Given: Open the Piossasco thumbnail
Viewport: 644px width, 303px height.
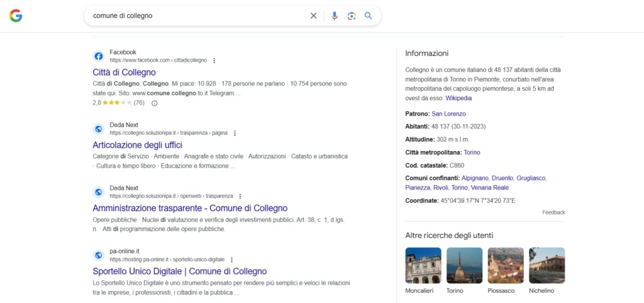Looking at the screenshot, I should (x=506, y=265).
